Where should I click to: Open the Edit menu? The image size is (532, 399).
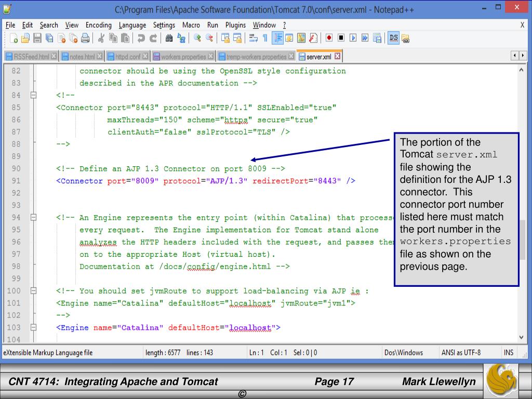click(27, 25)
